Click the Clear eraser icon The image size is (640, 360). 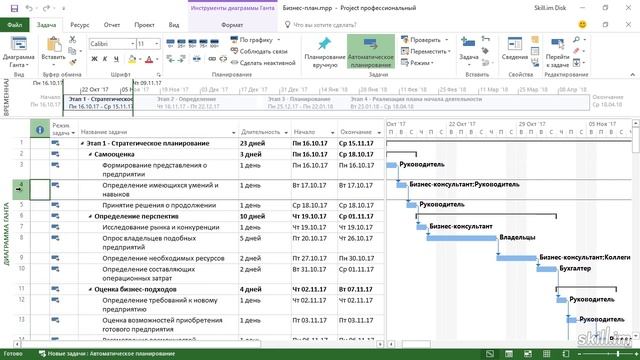[576, 51]
